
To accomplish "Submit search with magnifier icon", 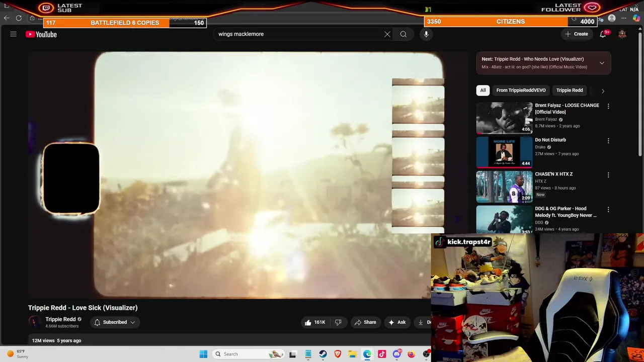I will tap(404, 34).
